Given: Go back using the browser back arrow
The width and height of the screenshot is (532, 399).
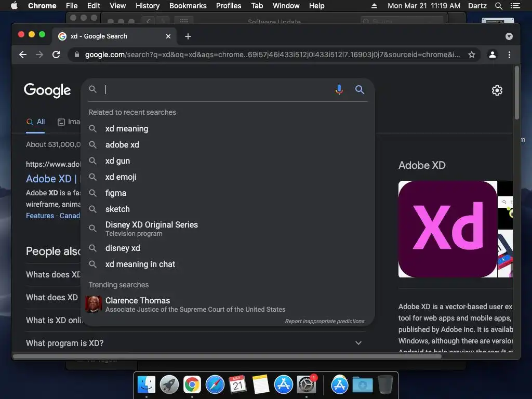Looking at the screenshot, I should click(23, 55).
